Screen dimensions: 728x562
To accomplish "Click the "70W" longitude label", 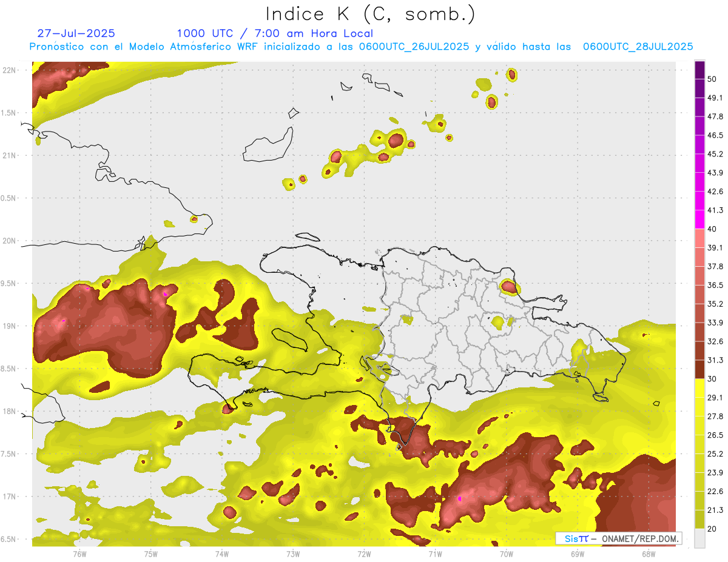I will [507, 554].
